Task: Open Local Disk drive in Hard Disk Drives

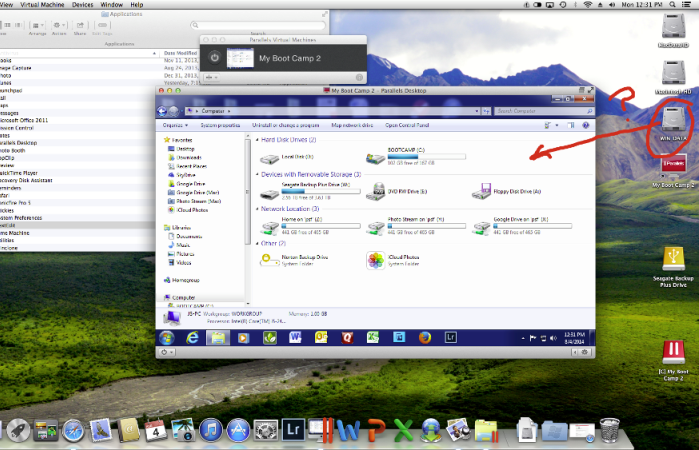Action: click(x=287, y=157)
